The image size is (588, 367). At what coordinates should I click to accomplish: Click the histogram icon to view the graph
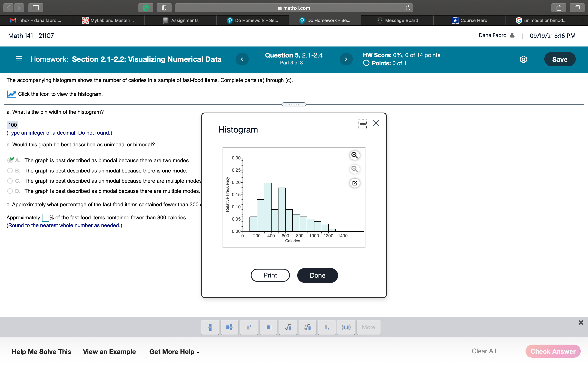pyautogui.click(x=11, y=94)
